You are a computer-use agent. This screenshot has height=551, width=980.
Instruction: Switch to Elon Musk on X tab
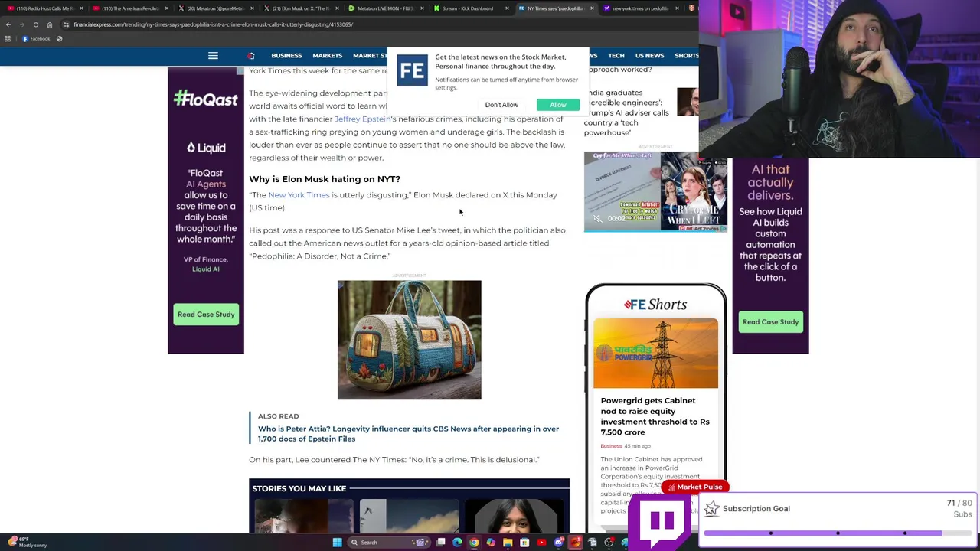click(x=299, y=8)
